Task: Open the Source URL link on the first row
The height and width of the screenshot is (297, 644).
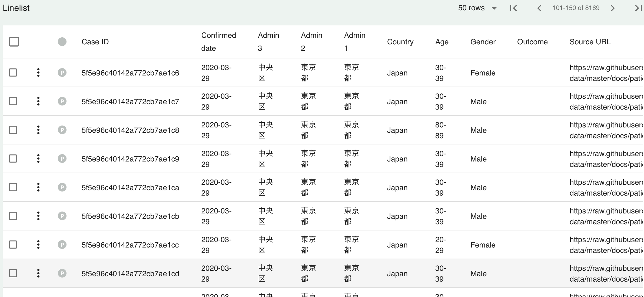Action: (606, 72)
